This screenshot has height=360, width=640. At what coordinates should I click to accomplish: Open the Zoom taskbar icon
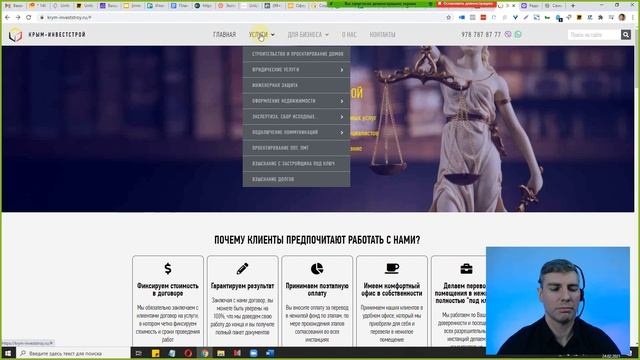tap(253, 353)
